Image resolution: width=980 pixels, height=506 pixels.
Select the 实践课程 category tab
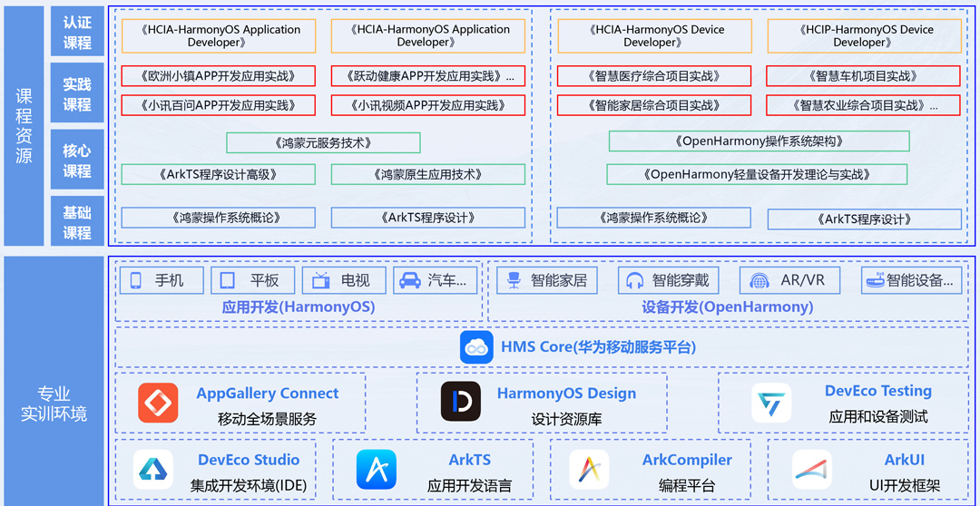(77, 94)
